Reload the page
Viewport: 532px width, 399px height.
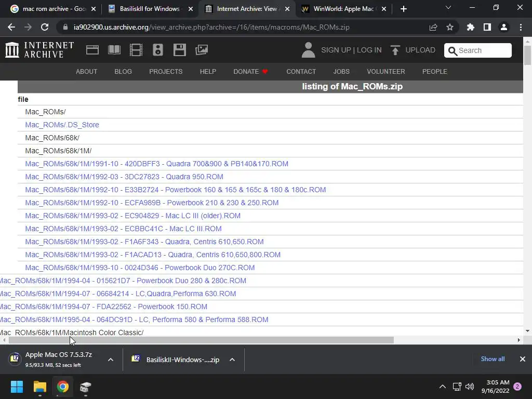pyautogui.click(x=45, y=27)
